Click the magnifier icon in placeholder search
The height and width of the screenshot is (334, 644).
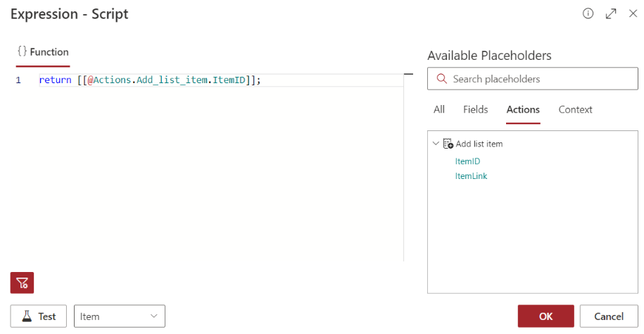[x=441, y=78]
